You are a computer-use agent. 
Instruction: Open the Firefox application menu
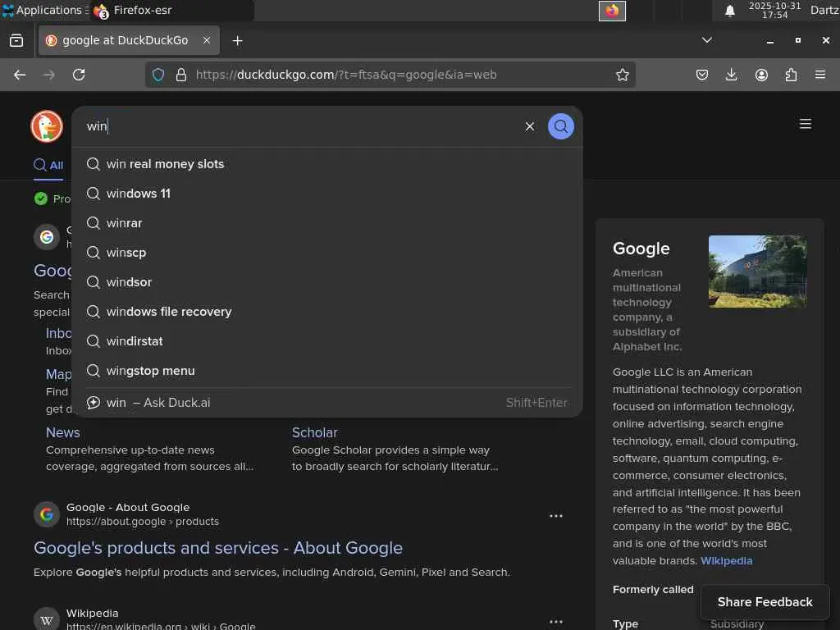tap(820, 75)
